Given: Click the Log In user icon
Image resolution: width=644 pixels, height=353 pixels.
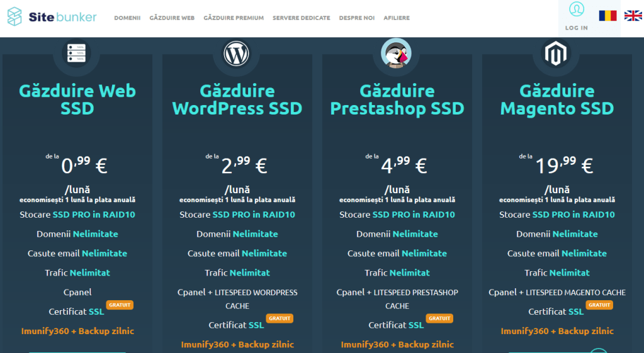Looking at the screenshot, I should 576,9.
